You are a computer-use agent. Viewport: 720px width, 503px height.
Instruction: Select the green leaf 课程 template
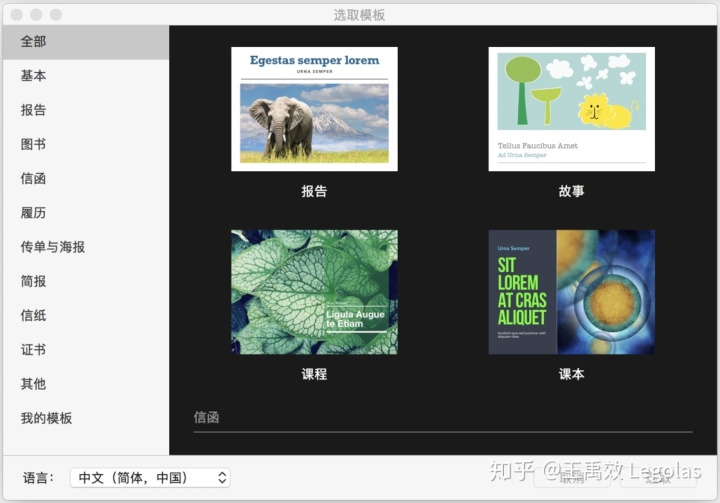point(315,292)
